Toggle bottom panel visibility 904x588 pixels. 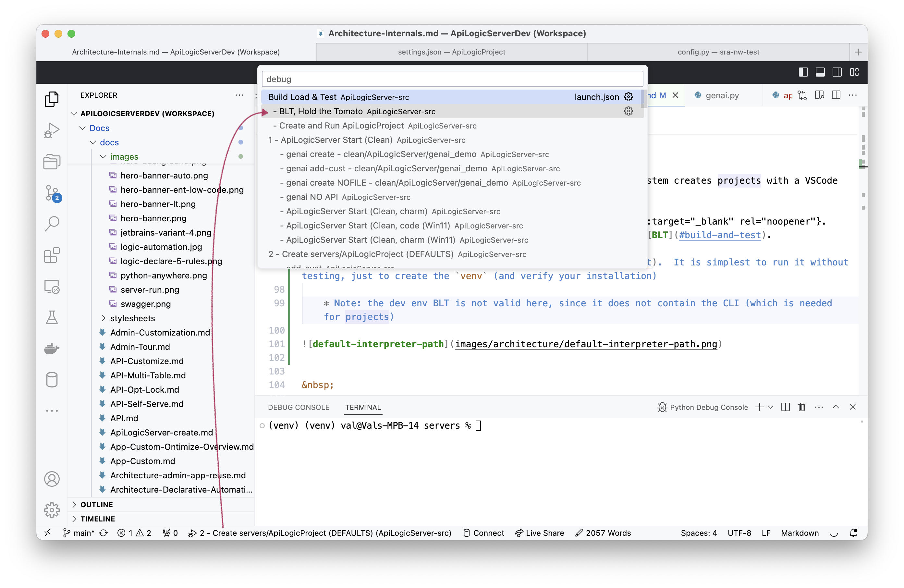click(x=820, y=72)
